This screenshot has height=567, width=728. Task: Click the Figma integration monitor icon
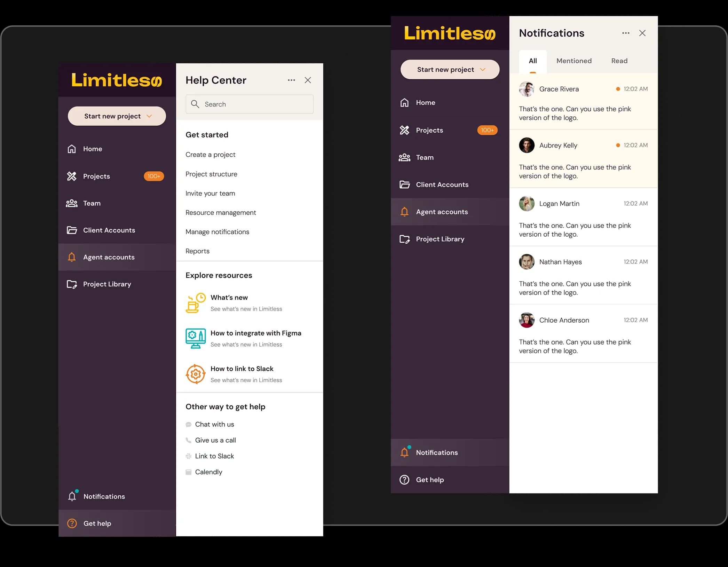pos(195,338)
